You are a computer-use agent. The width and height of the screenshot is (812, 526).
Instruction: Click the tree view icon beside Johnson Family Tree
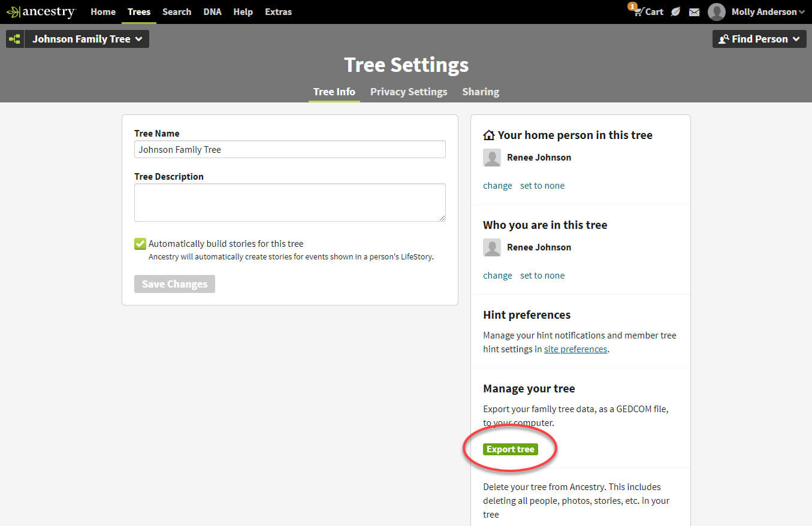tap(14, 39)
